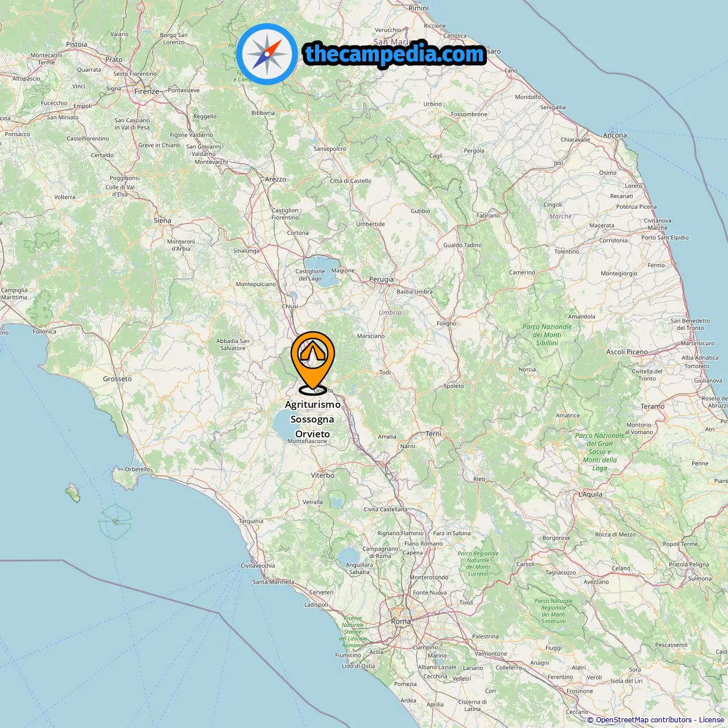Click the blue compass logo icon

tap(267, 54)
